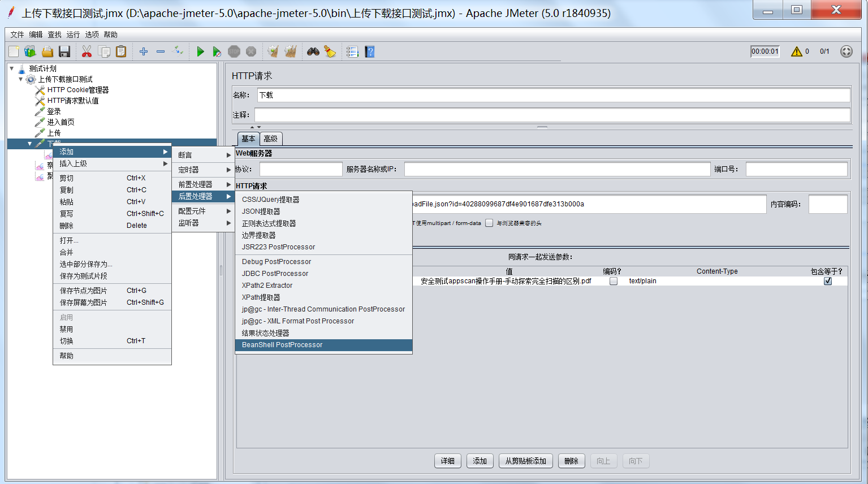Screen dimensions: 868x484
Task: Select the 登录 sampler in the tree
Action: pyautogui.click(x=54, y=111)
